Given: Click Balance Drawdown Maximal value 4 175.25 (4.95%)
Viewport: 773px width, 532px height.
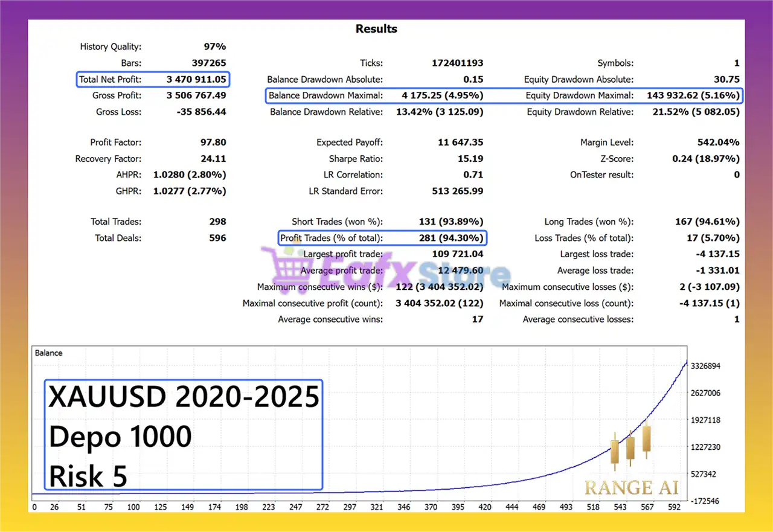Looking at the screenshot, I should click(x=442, y=95).
